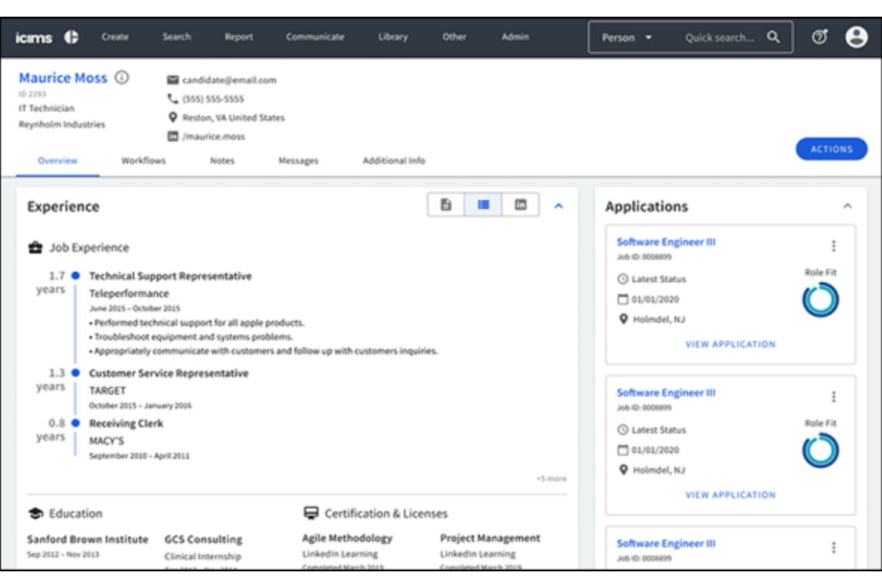Viewport: 882px width, 588px height.
Task: Open the user profile avatar icon
Action: coord(856,37)
